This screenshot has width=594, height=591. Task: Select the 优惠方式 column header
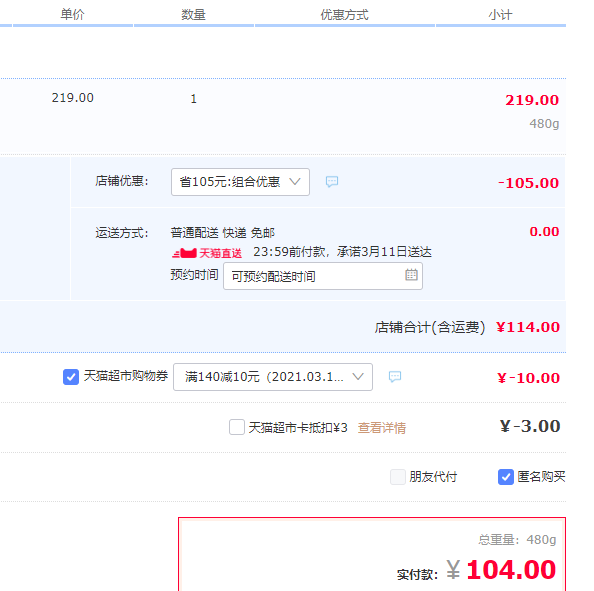344,15
